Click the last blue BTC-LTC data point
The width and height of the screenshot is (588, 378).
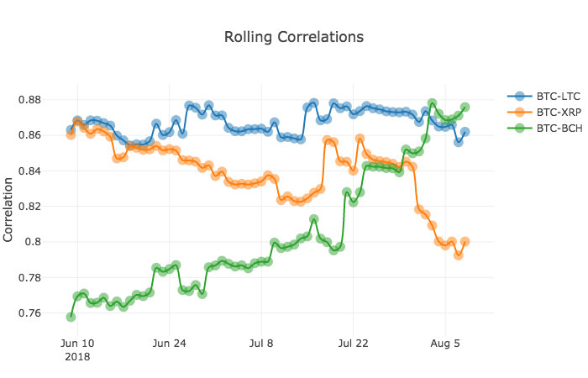(465, 132)
